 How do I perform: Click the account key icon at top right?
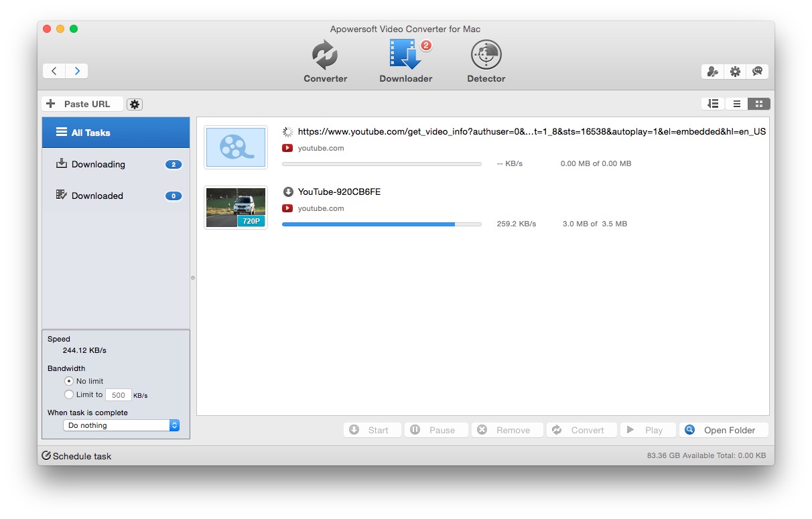click(x=713, y=72)
